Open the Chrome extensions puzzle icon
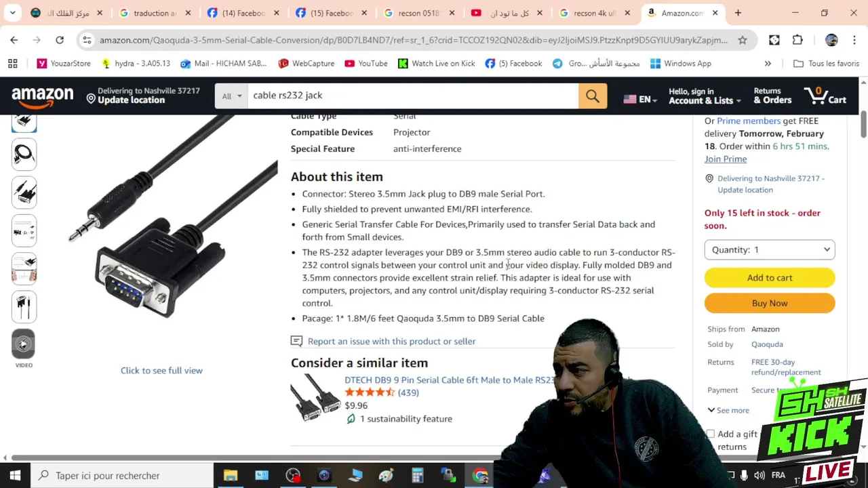The height and width of the screenshot is (488, 868). pos(797,40)
